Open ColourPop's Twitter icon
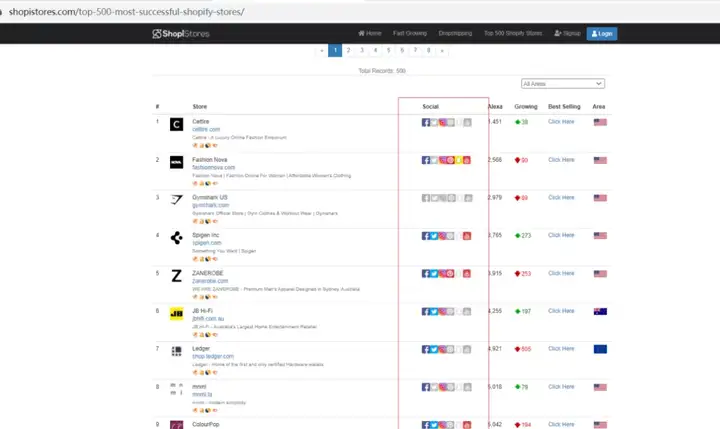 434,425
